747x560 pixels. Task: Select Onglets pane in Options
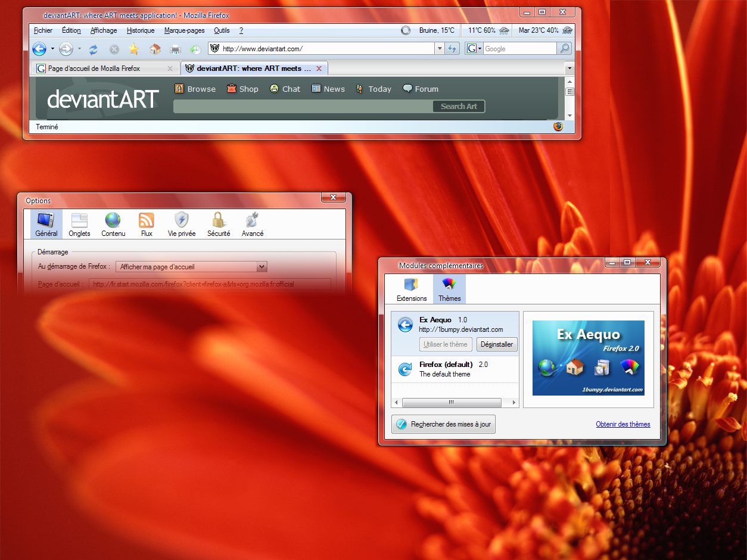(79, 225)
